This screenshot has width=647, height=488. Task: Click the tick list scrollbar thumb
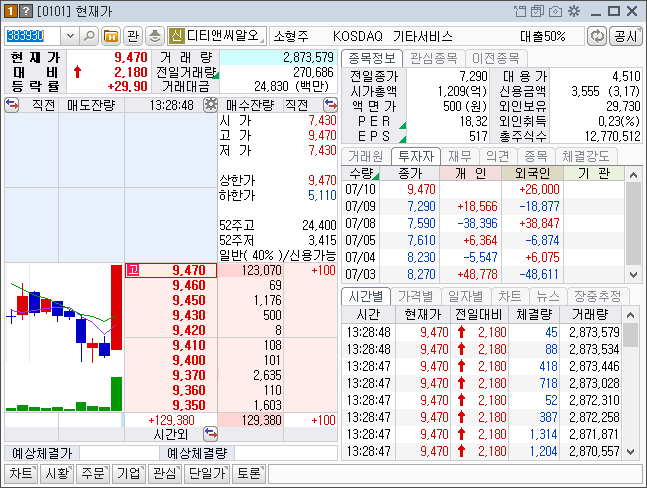click(630, 335)
